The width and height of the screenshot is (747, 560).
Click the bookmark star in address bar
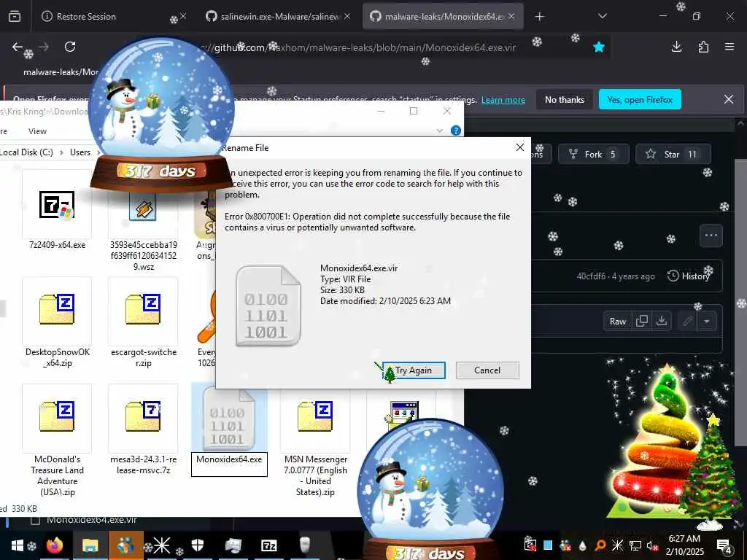click(599, 47)
